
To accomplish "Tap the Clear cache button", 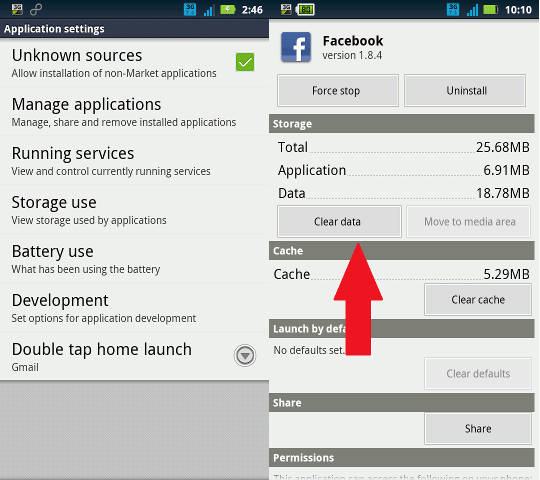I will point(478,300).
